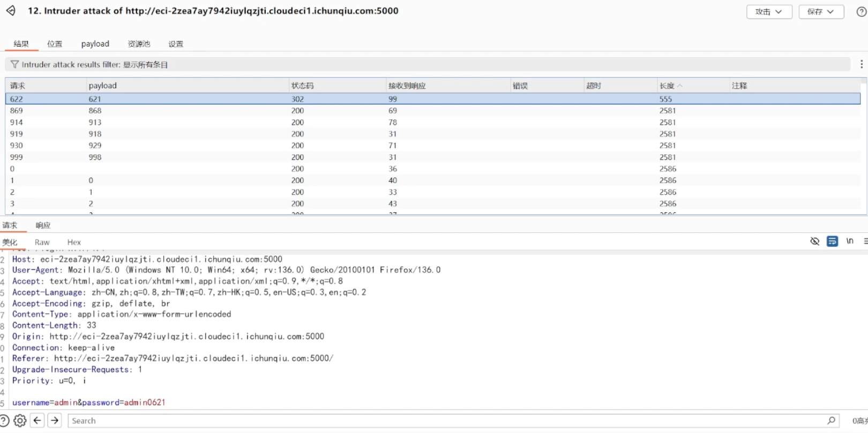Switch to the 位置 positions tab
This screenshot has width=868, height=433.
(55, 44)
